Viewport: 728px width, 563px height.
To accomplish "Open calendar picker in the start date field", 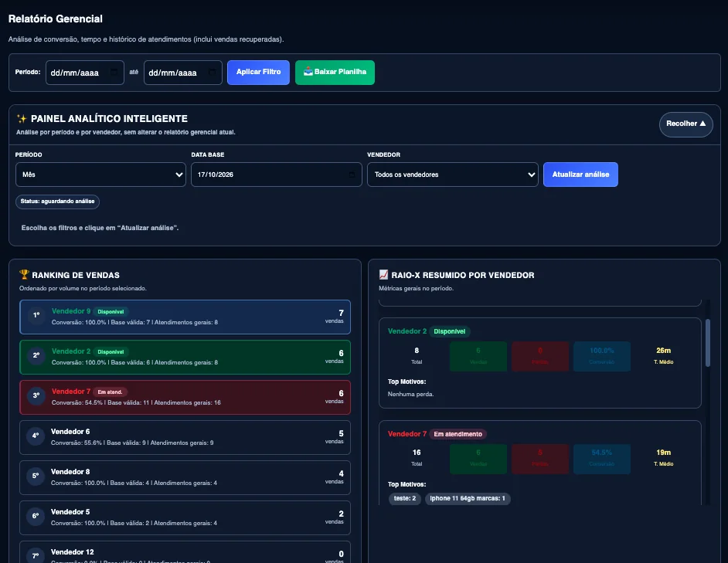I will coord(114,73).
